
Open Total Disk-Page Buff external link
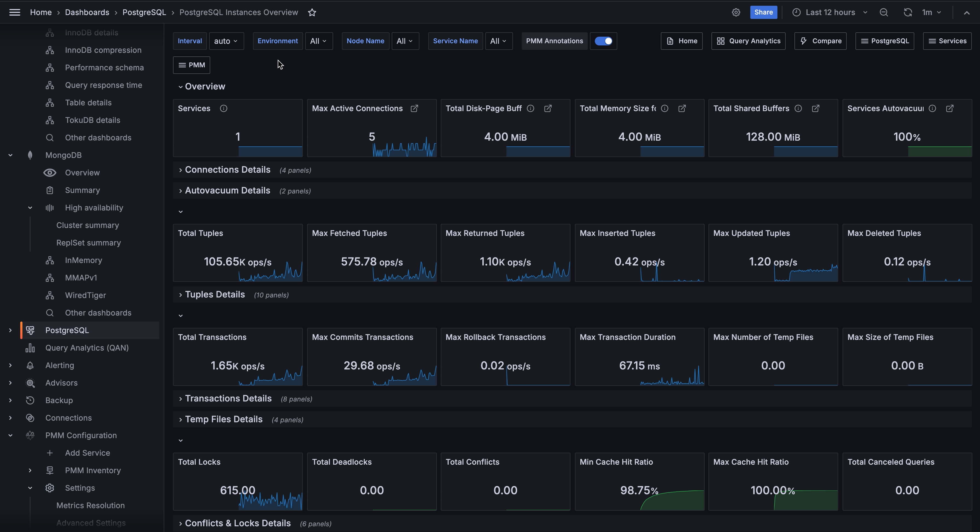tap(548, 108)
